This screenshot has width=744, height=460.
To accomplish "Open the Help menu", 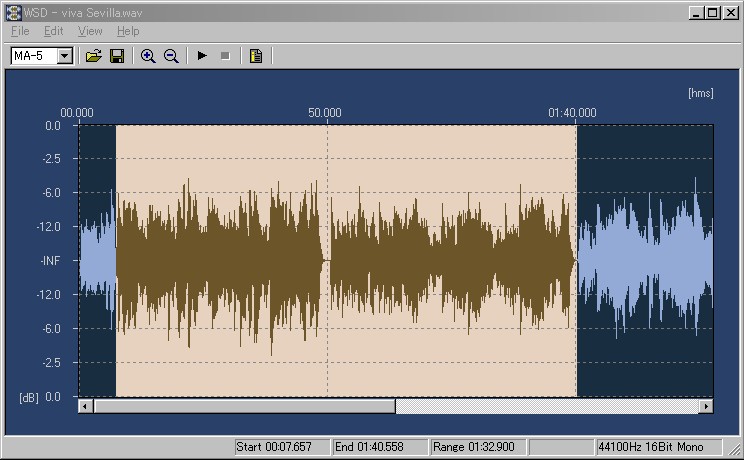I will pyautogui.click(x=128, y=31).
